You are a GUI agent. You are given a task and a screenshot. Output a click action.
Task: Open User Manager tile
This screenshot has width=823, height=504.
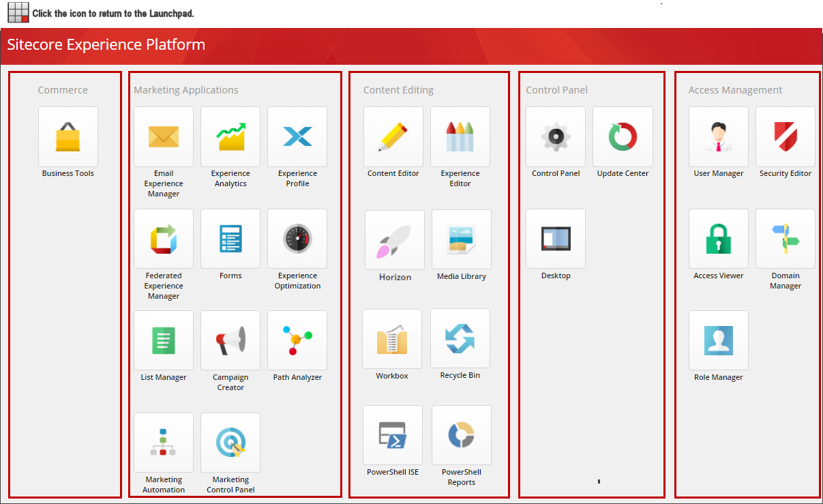719,136
